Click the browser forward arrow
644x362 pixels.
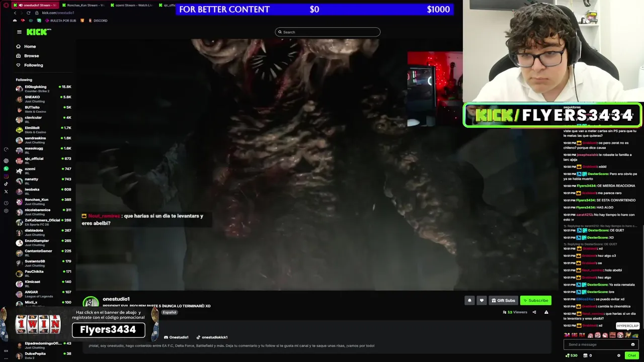22,13
